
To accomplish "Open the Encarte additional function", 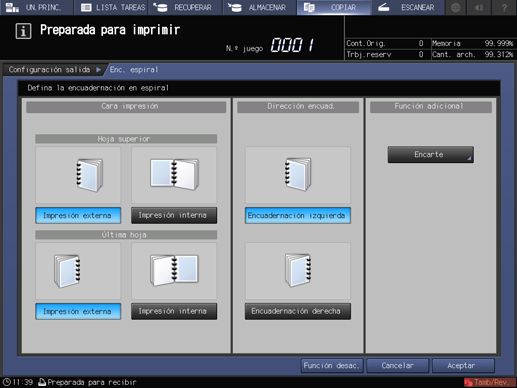I will point(430,154).
